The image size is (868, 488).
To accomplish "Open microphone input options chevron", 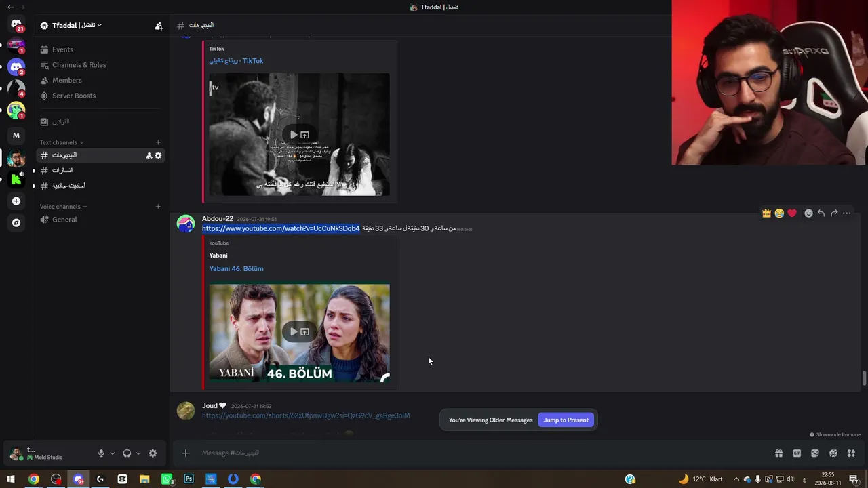I will [113, 453].
